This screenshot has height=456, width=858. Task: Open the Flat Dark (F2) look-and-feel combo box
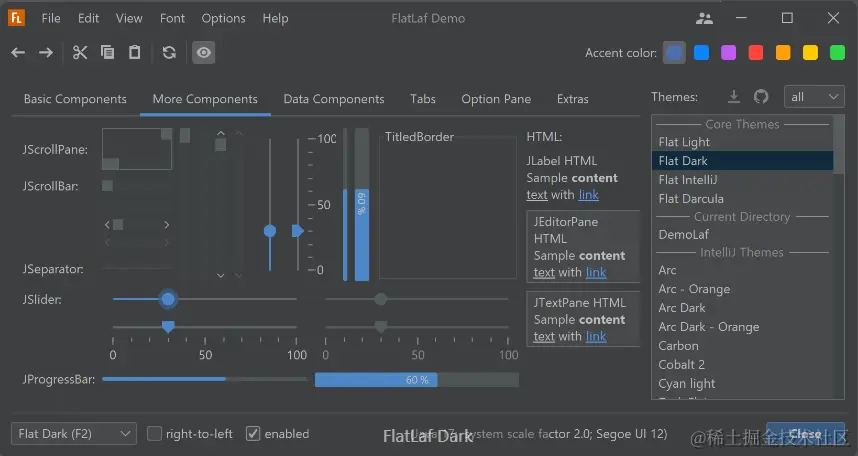tap(74, 434)
